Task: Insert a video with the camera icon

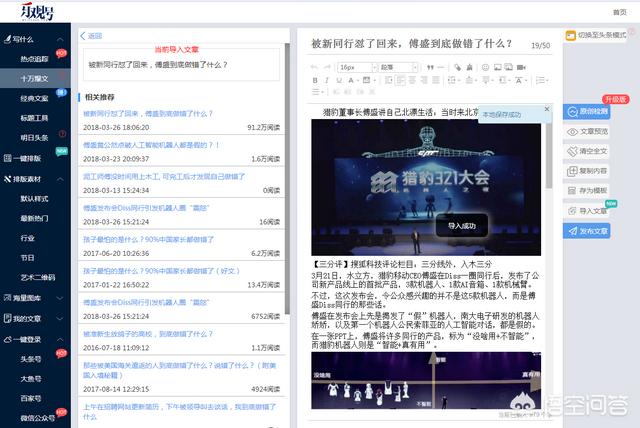Action: (521, 67)
